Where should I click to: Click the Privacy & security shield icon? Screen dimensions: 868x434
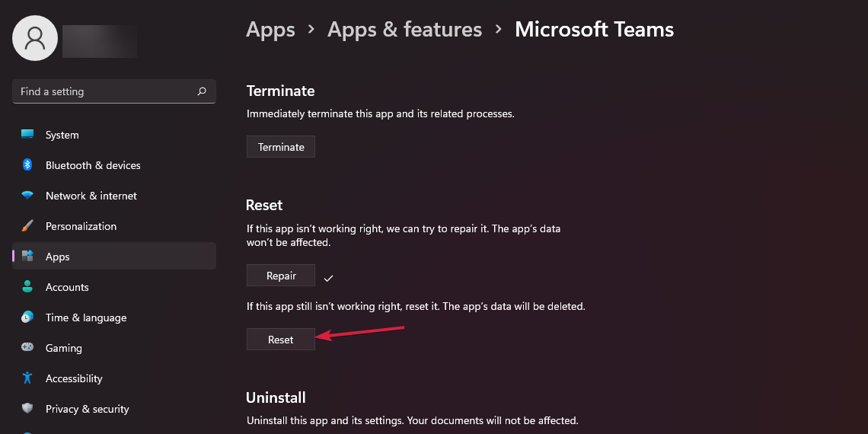coord(27,409)
